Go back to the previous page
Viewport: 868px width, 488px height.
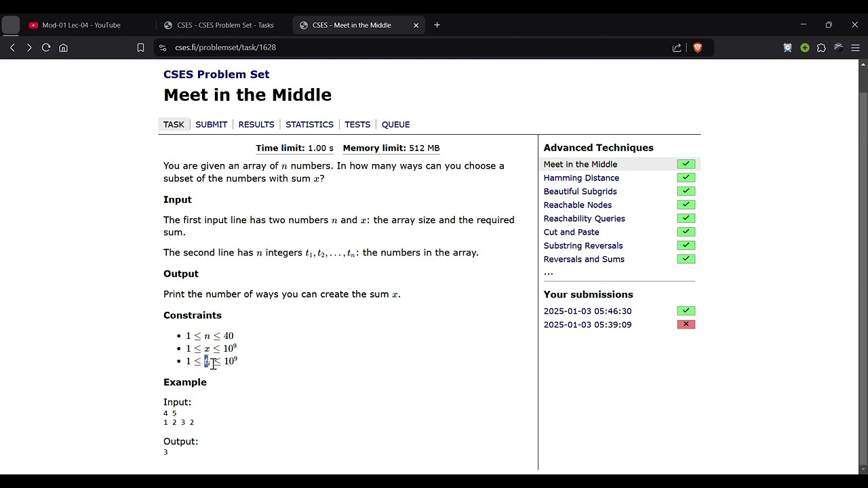[x=12, y=47]
